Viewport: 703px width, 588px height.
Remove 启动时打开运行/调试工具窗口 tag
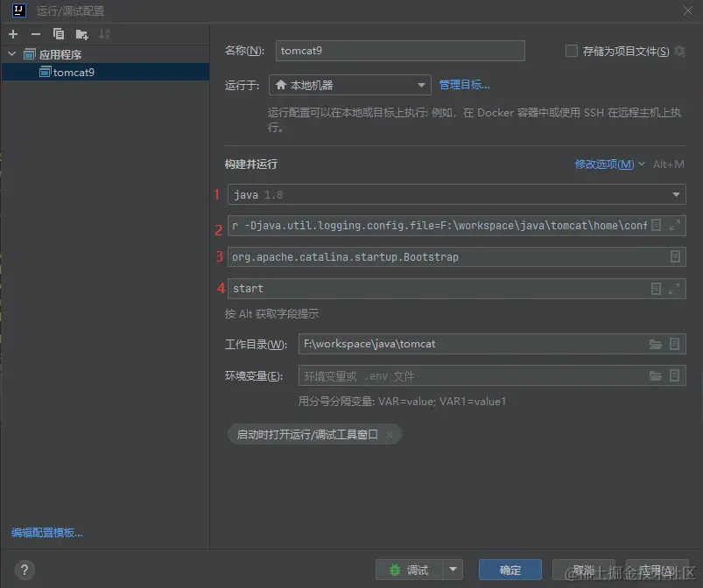point(390,434)
